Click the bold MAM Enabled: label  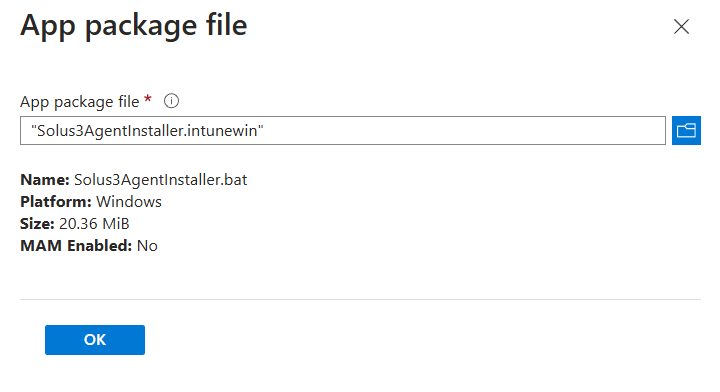76,246
